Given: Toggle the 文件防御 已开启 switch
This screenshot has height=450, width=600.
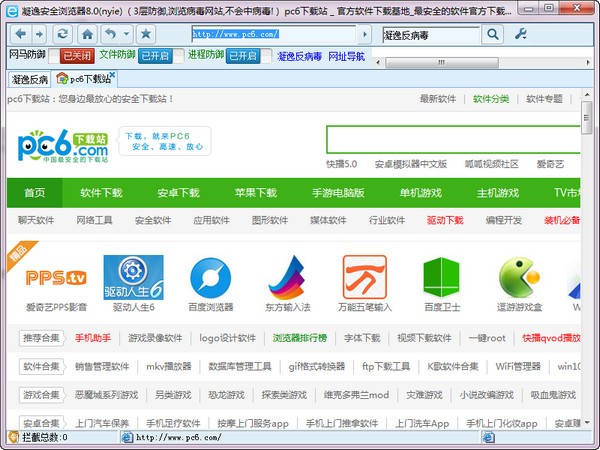Looking at the screenshot, I should coord(161,56).
